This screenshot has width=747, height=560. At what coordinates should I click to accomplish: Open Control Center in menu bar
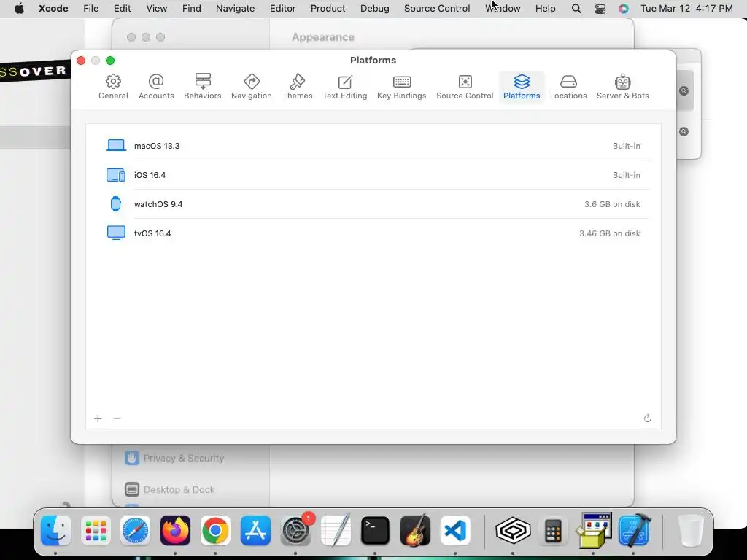pyautogui.click(x=600, y=9)
